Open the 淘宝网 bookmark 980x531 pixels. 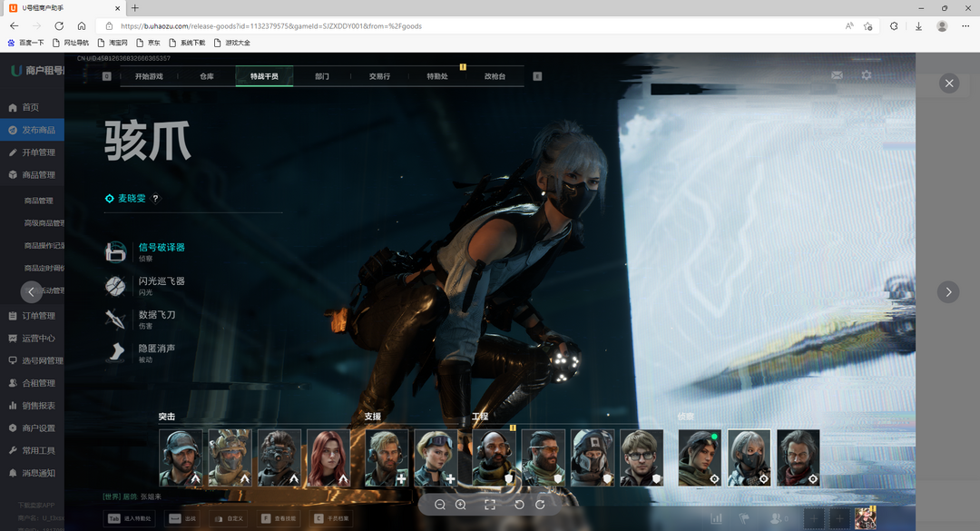point(113,43)
